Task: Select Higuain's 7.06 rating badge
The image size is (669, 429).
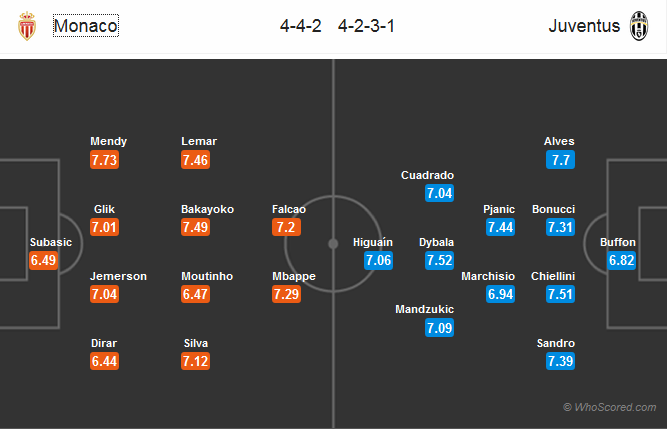Action: tap(380, 261)
